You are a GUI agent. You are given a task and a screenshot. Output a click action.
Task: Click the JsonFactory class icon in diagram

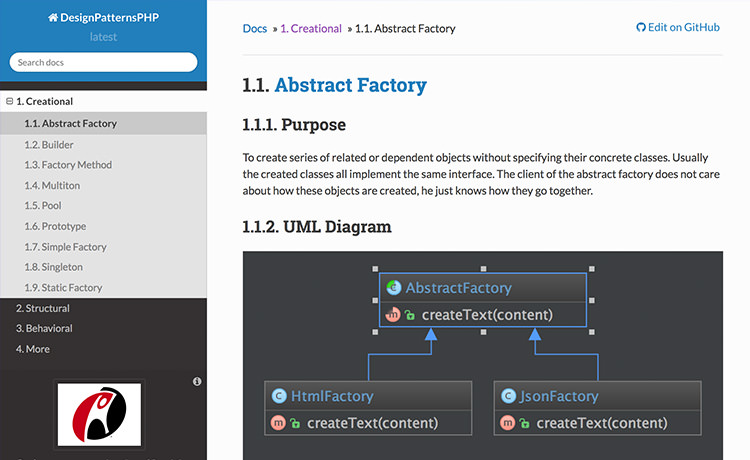click(509, 397)
